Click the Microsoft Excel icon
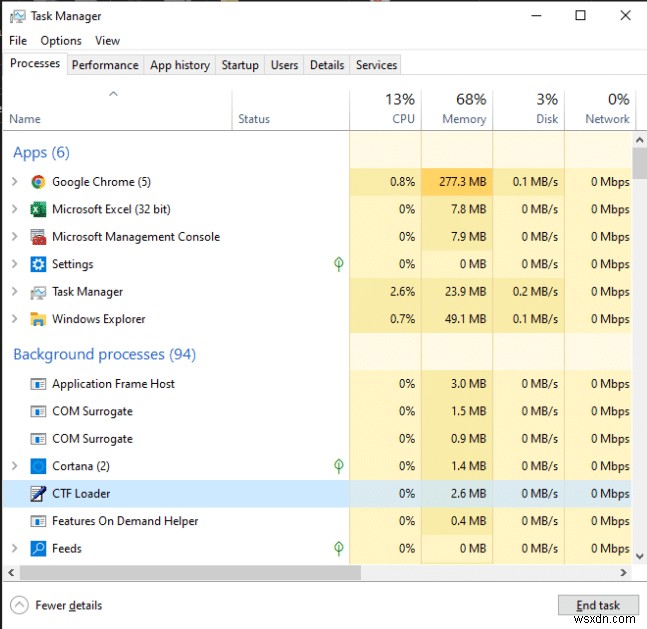Viewport: 647px width, 629px height. coord(38,209)
